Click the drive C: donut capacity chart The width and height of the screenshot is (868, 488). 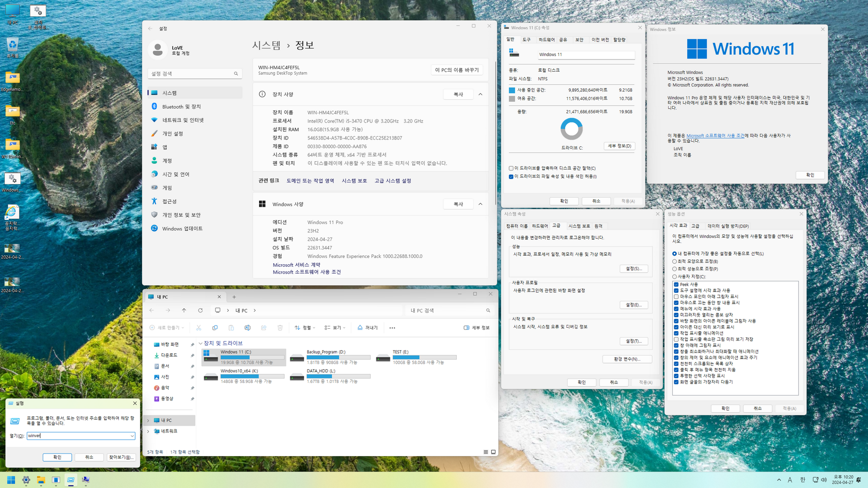572,129
